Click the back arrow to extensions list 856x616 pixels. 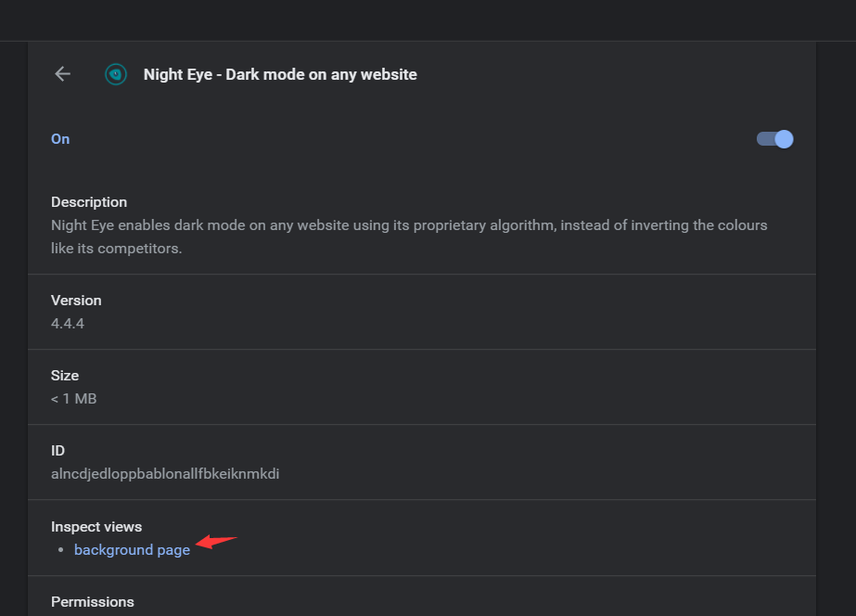(63, 74)
